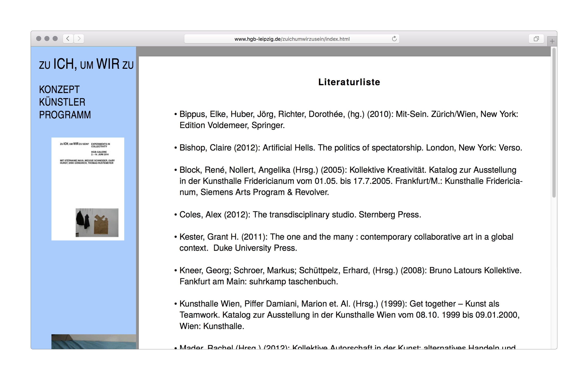
Task: Open the KÜNSTLER navigation link
Action: click(x=62, y=102)
